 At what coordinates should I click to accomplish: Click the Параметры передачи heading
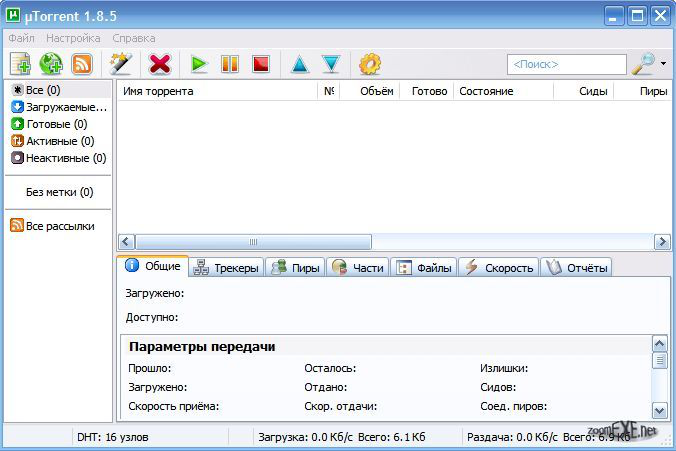pyautogui.click(x=202, y=347)
